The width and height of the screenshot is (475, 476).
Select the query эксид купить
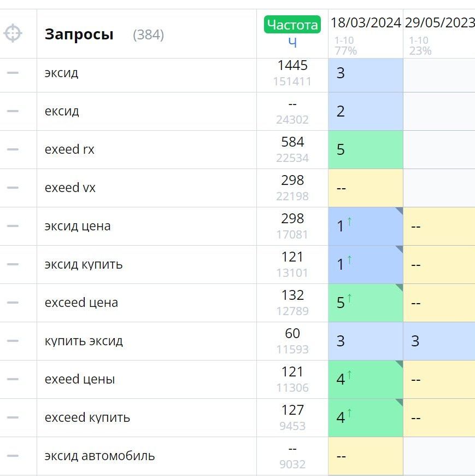[x=84, y=264]
